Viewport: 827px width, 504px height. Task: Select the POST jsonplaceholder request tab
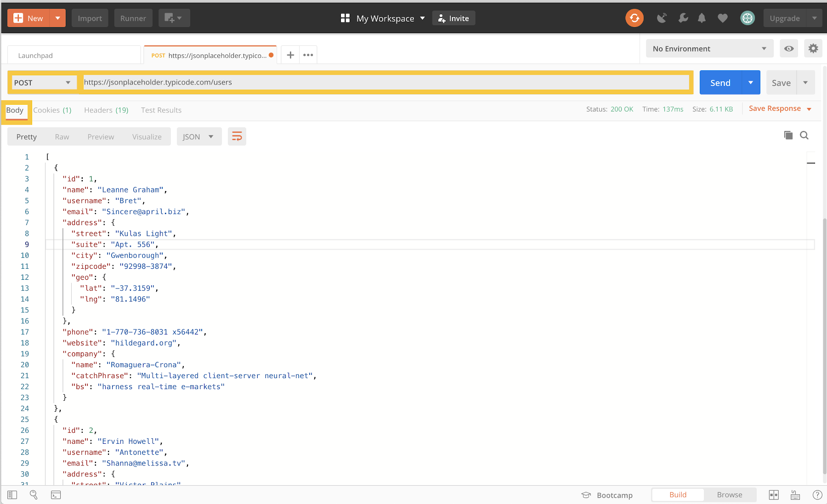click(x=210, y=55)
